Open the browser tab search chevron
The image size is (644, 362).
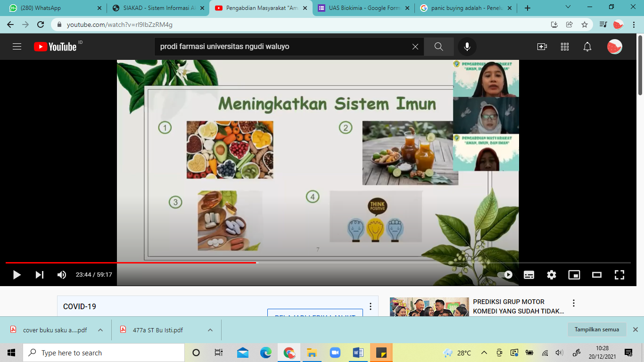568,8
